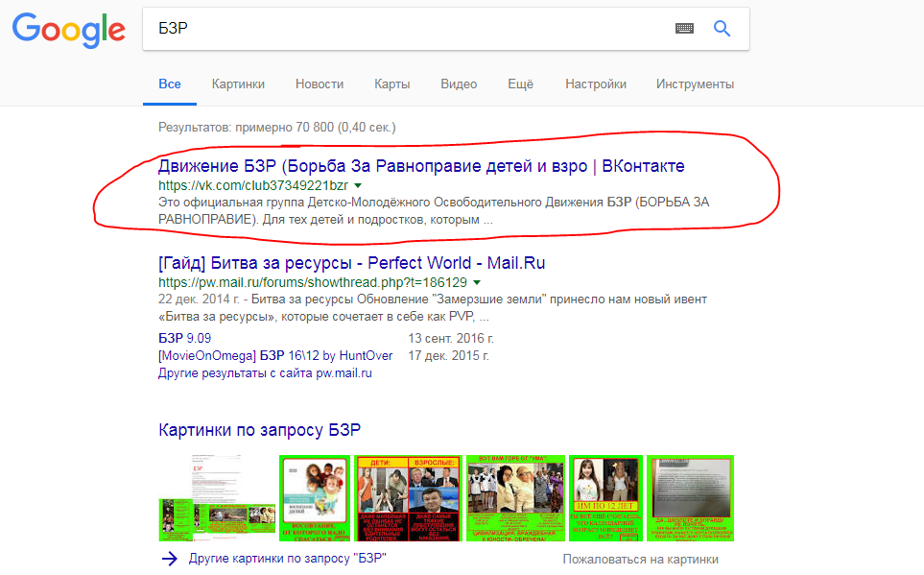Open thumbnail labeled ИМ ПО 12 ЛЕТ

(x=605, y=498)
